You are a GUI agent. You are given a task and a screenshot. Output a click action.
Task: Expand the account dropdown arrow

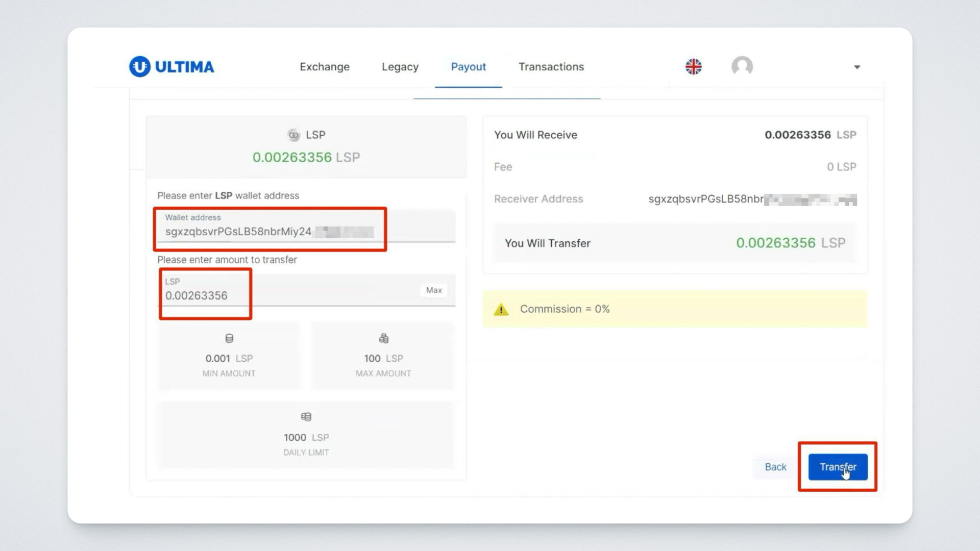click(857, 67)
